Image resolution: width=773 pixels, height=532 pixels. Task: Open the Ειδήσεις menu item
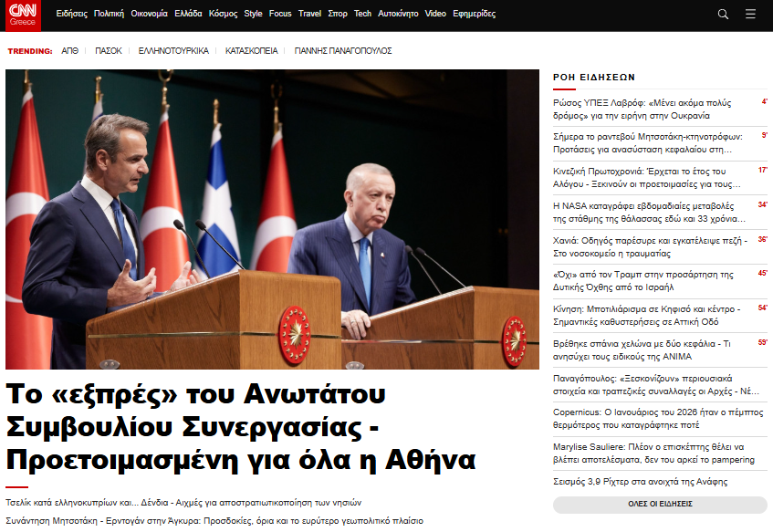pyautogui.click(x=72, y=15)
